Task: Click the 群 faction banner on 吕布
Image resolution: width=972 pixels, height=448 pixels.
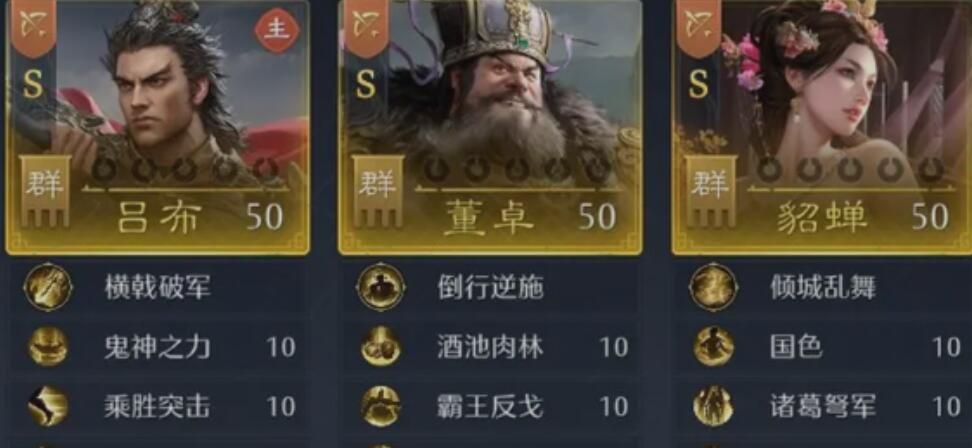Action: (45, 191)
